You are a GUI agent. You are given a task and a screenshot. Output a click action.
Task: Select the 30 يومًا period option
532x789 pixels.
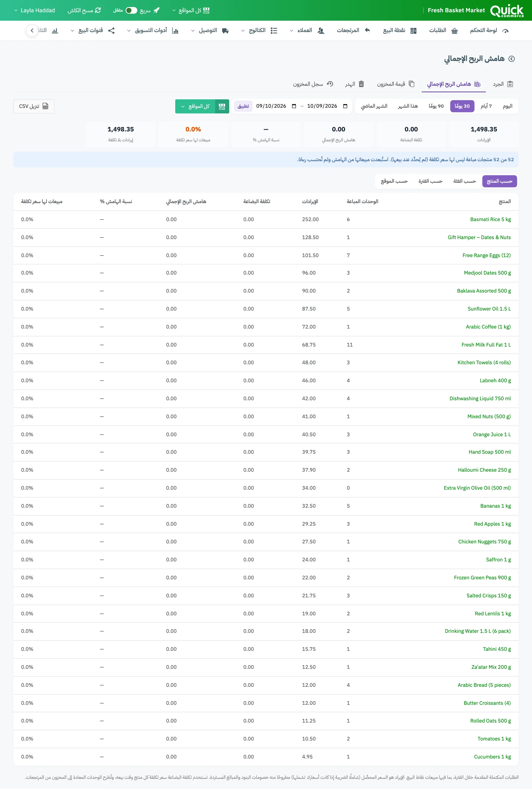[x=462, y=106]
